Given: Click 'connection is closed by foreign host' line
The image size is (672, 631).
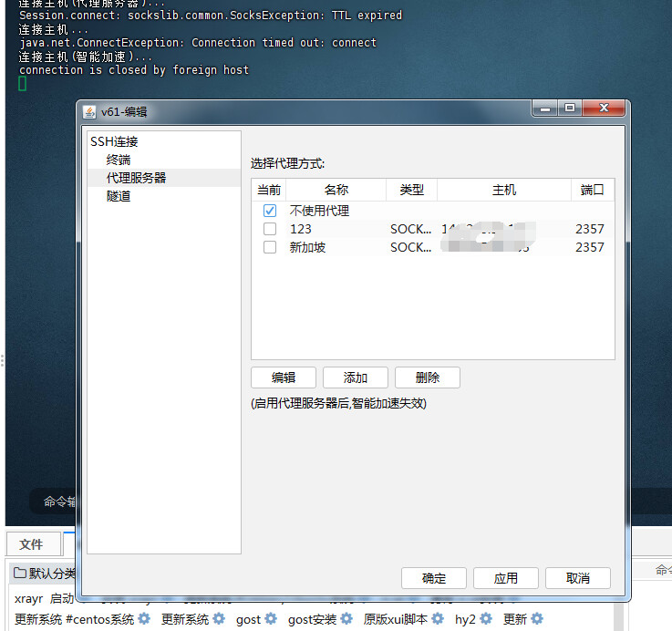Looking at the screenshot, I should tap(134, 70).
